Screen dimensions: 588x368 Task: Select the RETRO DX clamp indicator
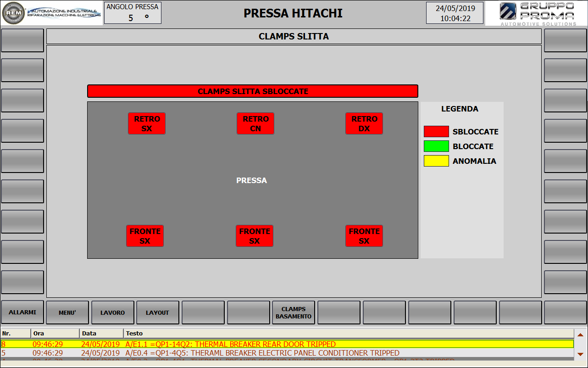(364, 123)
